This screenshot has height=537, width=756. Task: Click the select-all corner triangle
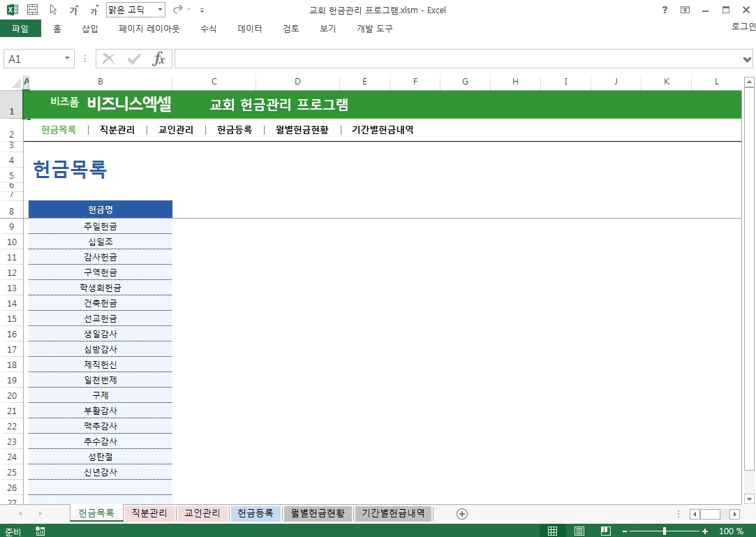tap(16, 83)
